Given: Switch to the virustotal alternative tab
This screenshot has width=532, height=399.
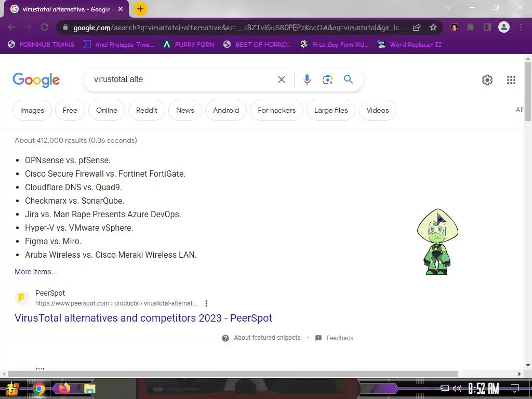Looking at the screenshot, I should coord(66,9).
